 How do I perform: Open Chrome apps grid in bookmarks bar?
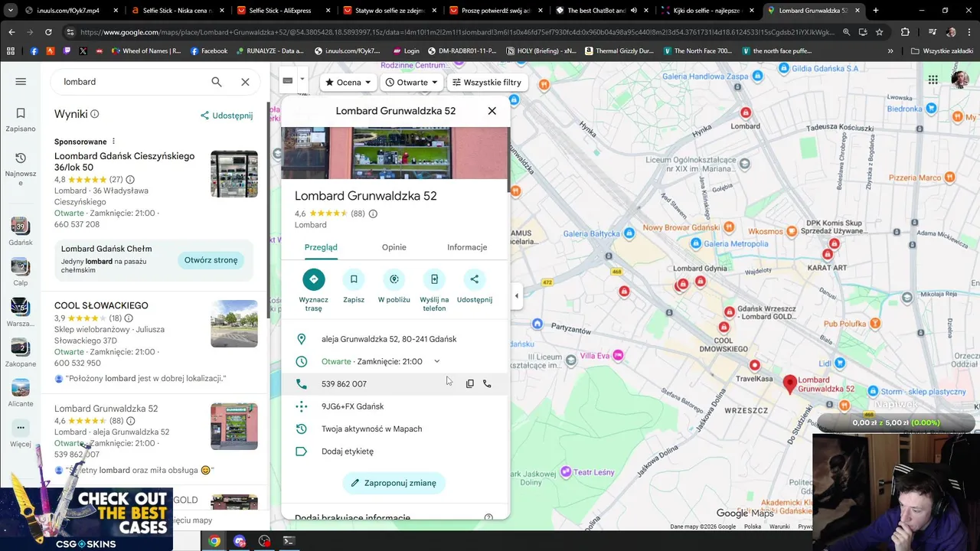point(11,51)
